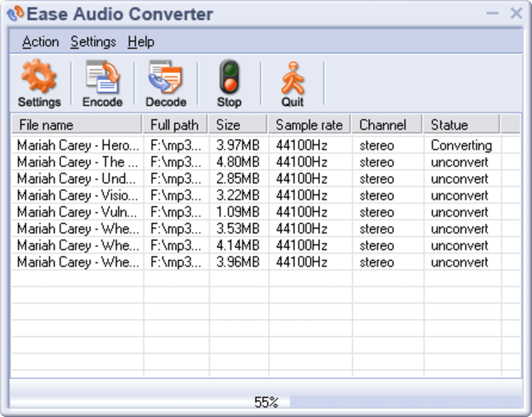Image resolution: width=532 pixels, height=417 pixels.
Task: Click the 'F:\mp3...' path in the 2.85MB row
Action: click(176, 179)
